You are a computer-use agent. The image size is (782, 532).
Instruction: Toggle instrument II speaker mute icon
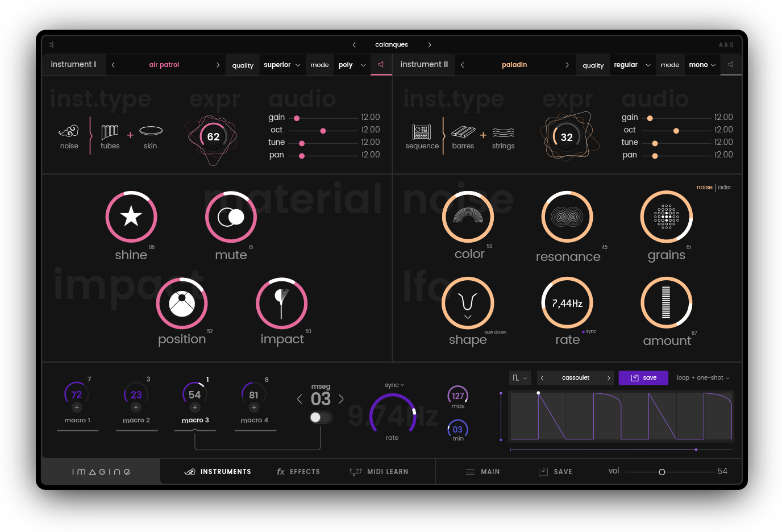730,65
